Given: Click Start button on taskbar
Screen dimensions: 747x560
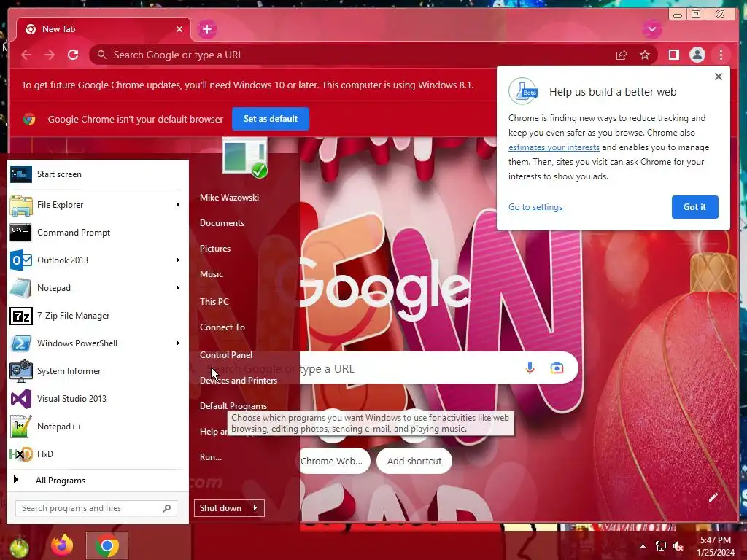Looking at the screenshot, I should click(19, 547).
